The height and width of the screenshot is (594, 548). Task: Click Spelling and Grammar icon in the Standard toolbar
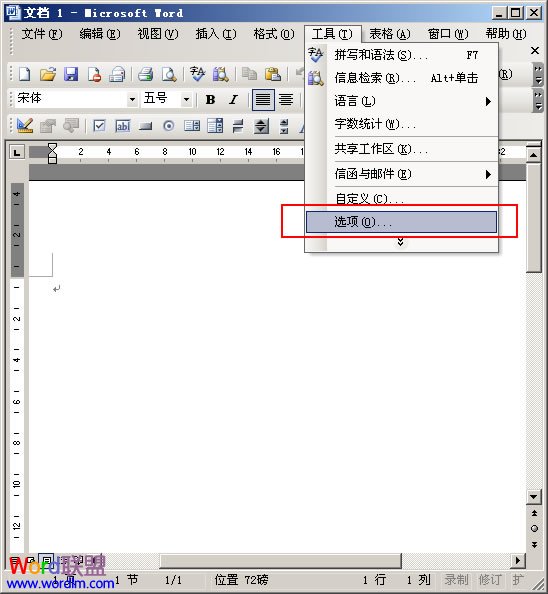(x=197, y=74)
